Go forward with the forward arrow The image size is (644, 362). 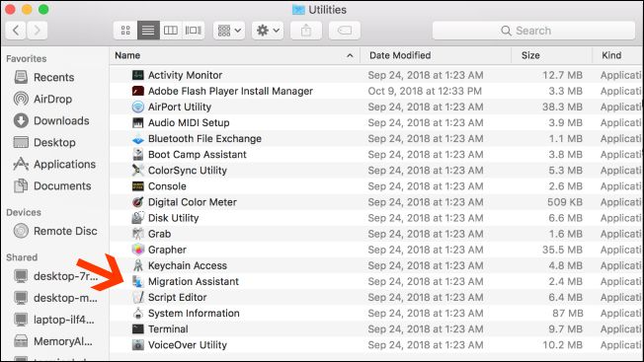pos(37,31)
